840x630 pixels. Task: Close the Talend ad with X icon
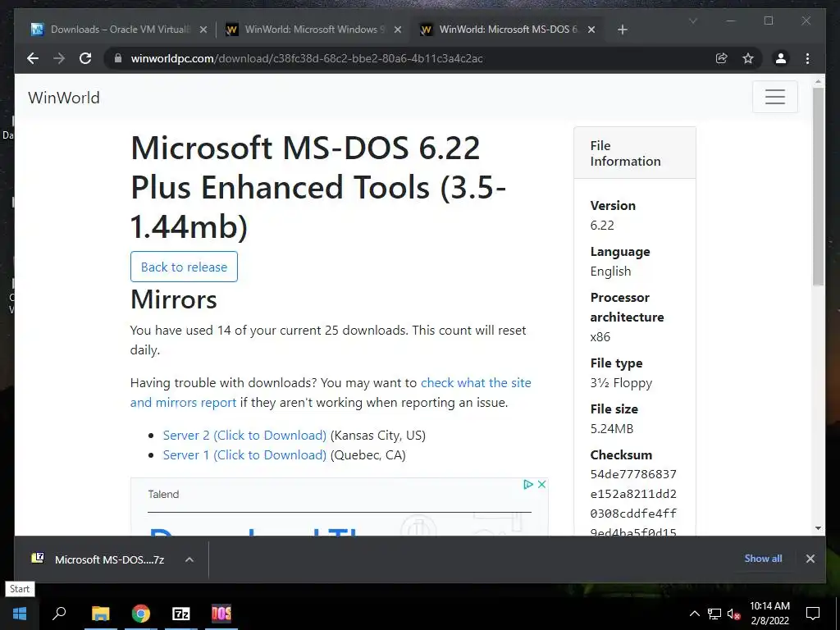pyautogui.click(x=541, y=484)
